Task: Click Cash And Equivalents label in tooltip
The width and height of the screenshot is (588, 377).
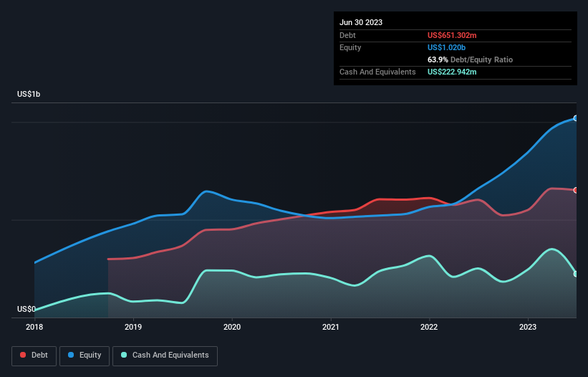Action: 377,72
